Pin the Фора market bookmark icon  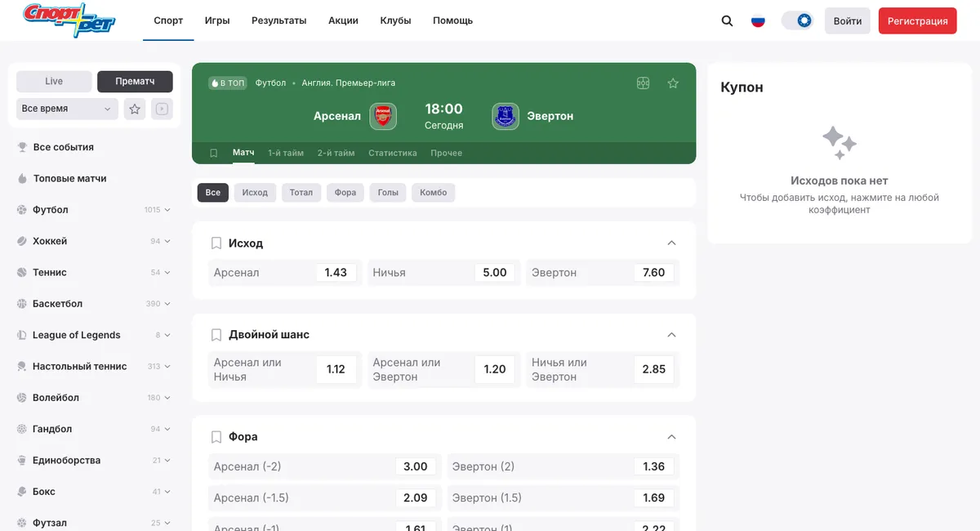click(x=216, y=437)
